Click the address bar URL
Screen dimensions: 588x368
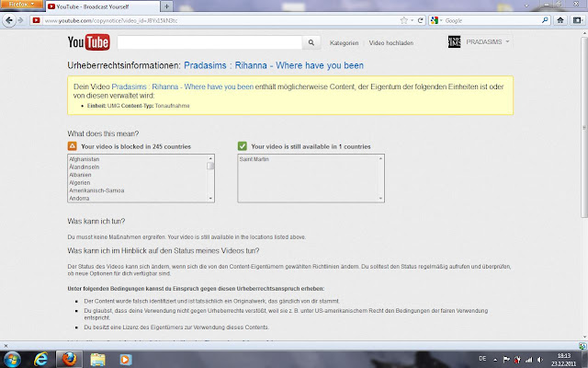pyautogui.click(x=111, y=20)
